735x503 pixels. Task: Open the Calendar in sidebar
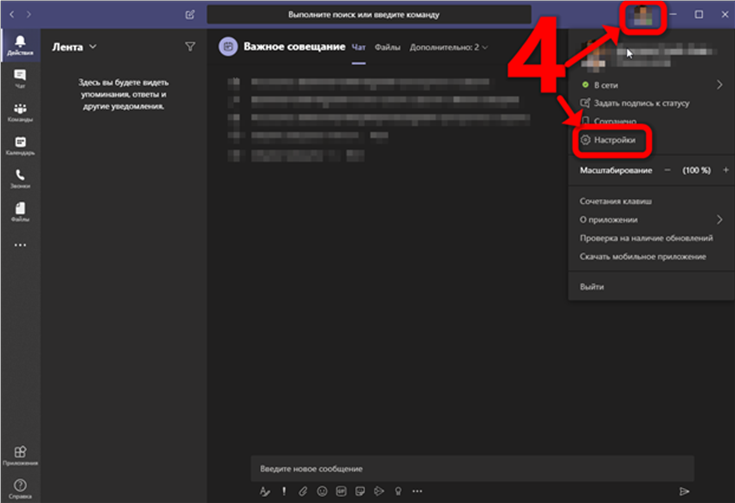click(x=20, y=146)
